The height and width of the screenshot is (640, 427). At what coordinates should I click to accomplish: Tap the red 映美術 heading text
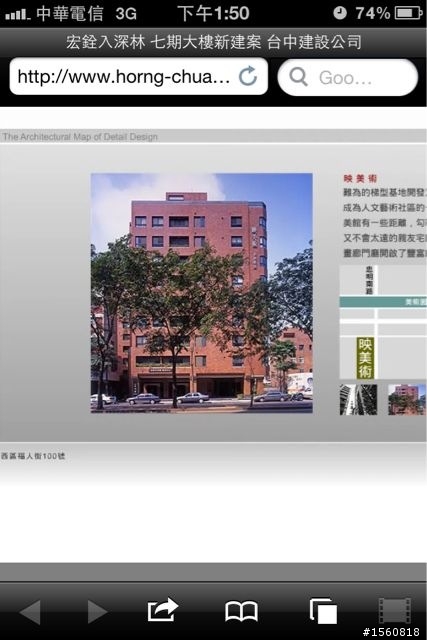pos(360,178)
